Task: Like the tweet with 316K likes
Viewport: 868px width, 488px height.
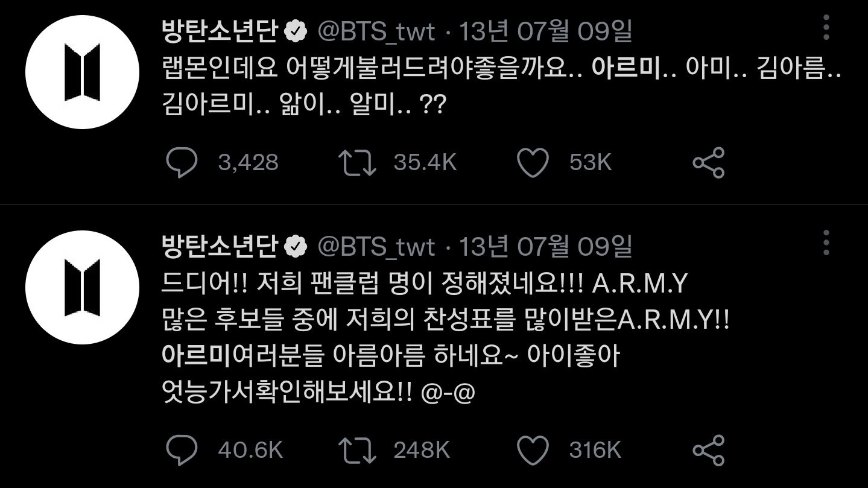Action: tap(533, 451)
